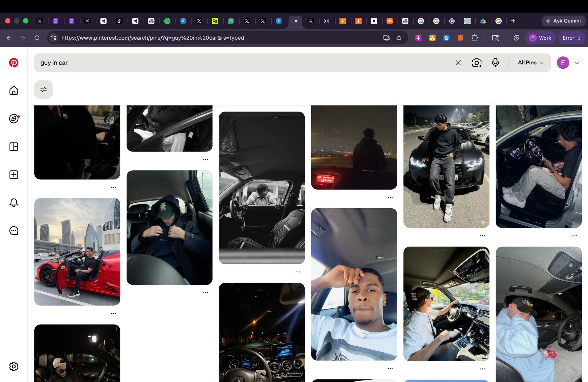
Task: Activate voice search microphone icon
Action: (x=495, y=63)
